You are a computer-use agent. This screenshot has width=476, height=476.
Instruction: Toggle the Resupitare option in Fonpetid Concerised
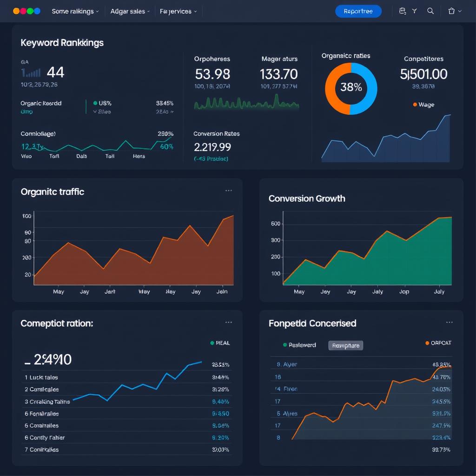coord(345,346)
